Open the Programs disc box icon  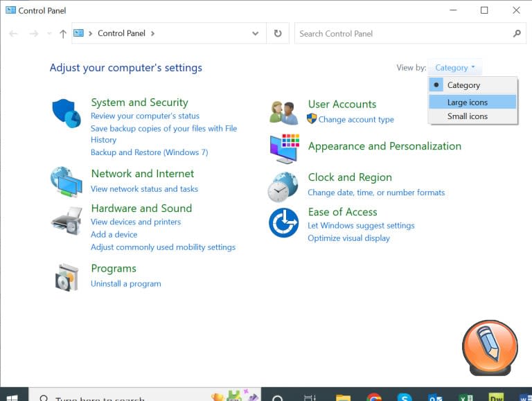pyautogui.click(x=66, y=277)
